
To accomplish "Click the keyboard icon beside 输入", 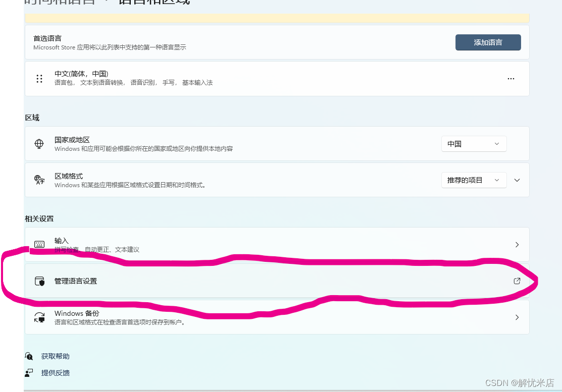I will point(39,244).
